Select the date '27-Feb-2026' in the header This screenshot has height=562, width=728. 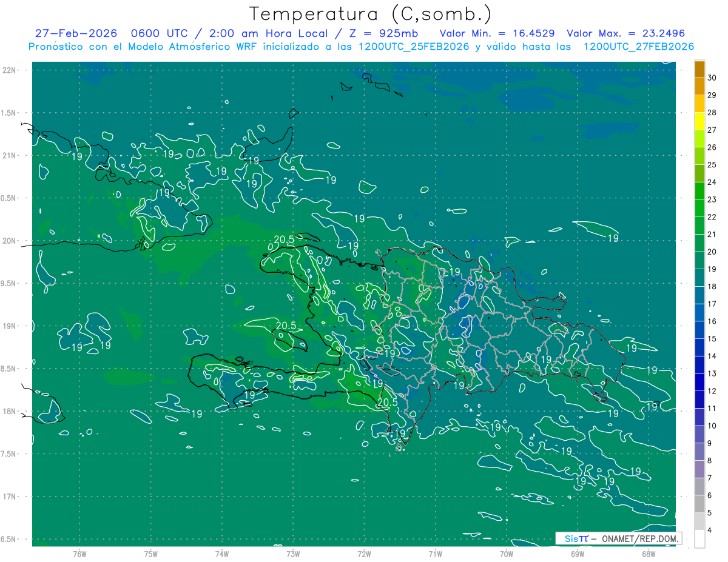[76, 33]
